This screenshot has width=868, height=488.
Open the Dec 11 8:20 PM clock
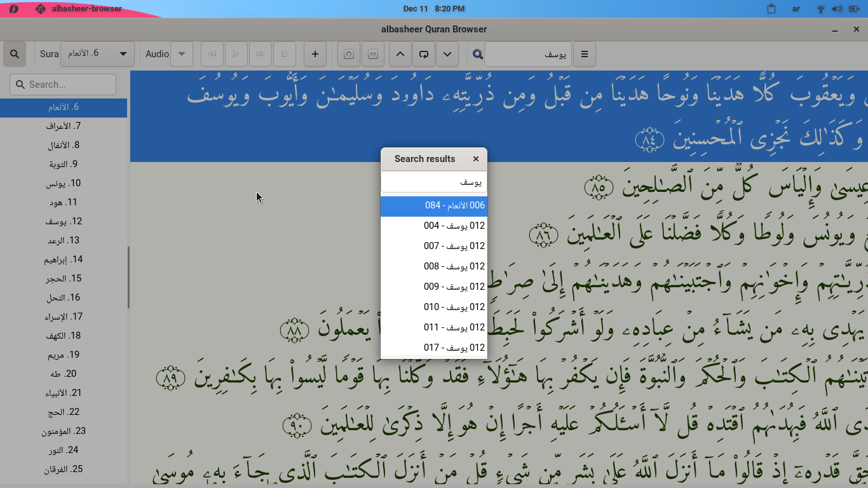(x=434, y=9)
